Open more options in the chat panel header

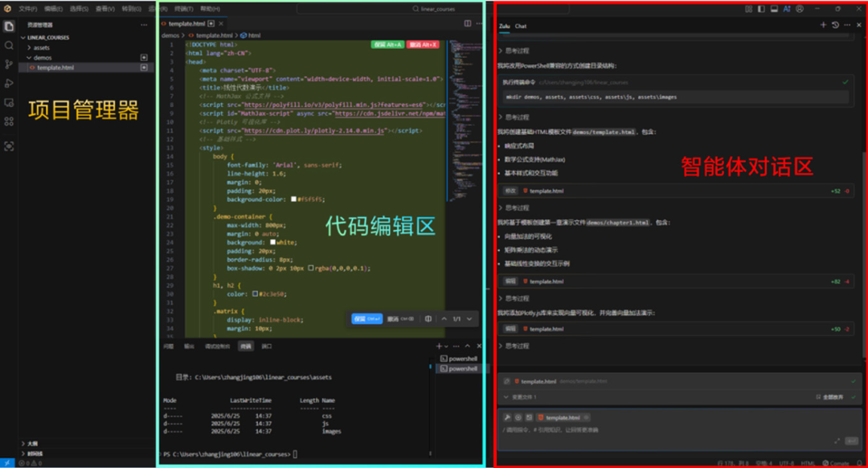tap(847, 25)
